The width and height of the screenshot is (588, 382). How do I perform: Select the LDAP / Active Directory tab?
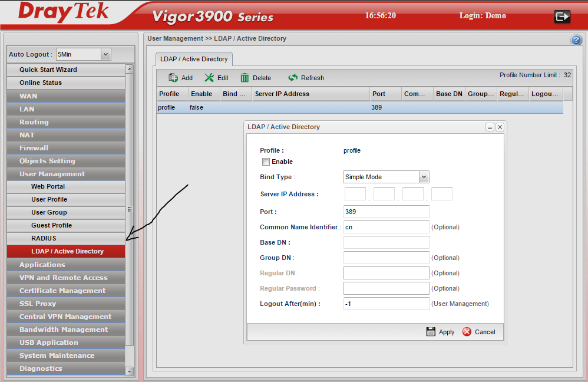click(194, 59)
